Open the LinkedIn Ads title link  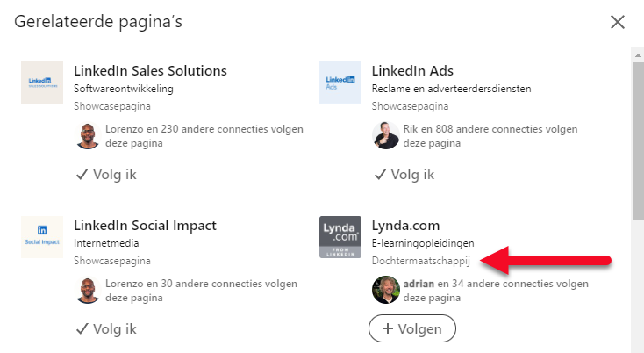tap(412, 70)
